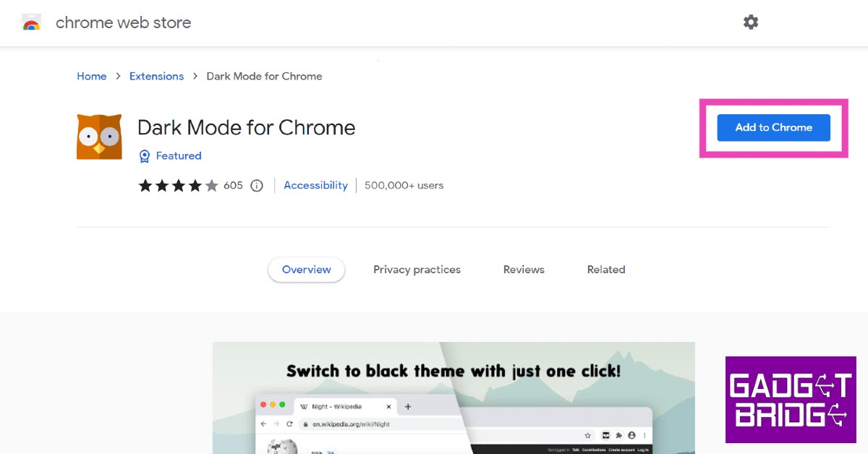Click the chevron after Home breadcrumb
Screen dimensions: 868x454
(x=118, y=77)
